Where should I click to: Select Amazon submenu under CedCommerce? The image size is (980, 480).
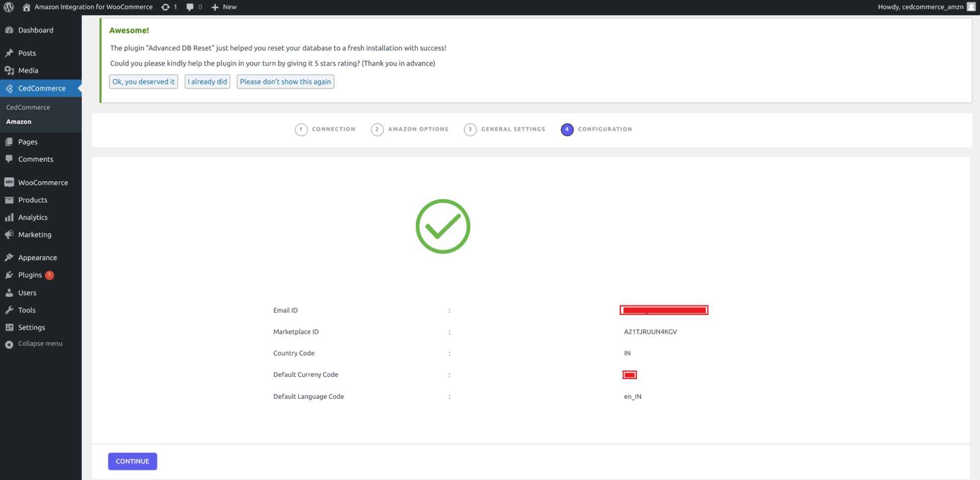(19, 121)
